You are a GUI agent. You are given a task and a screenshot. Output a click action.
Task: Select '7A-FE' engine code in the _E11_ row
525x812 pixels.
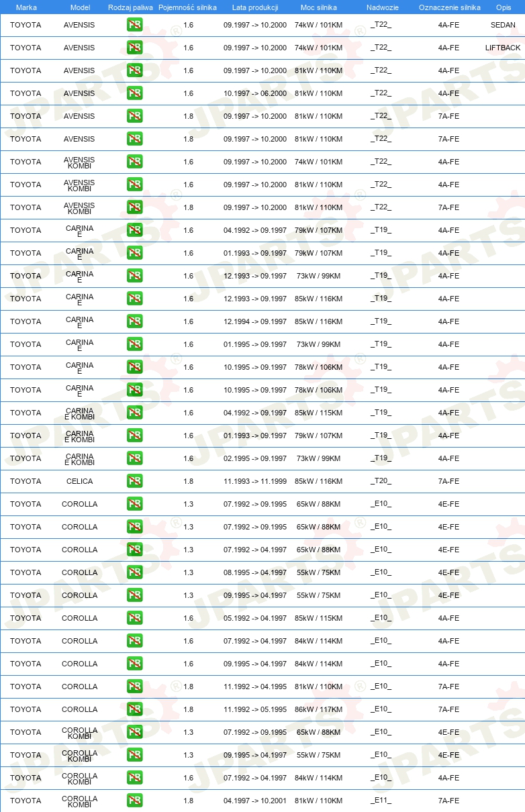448,801
